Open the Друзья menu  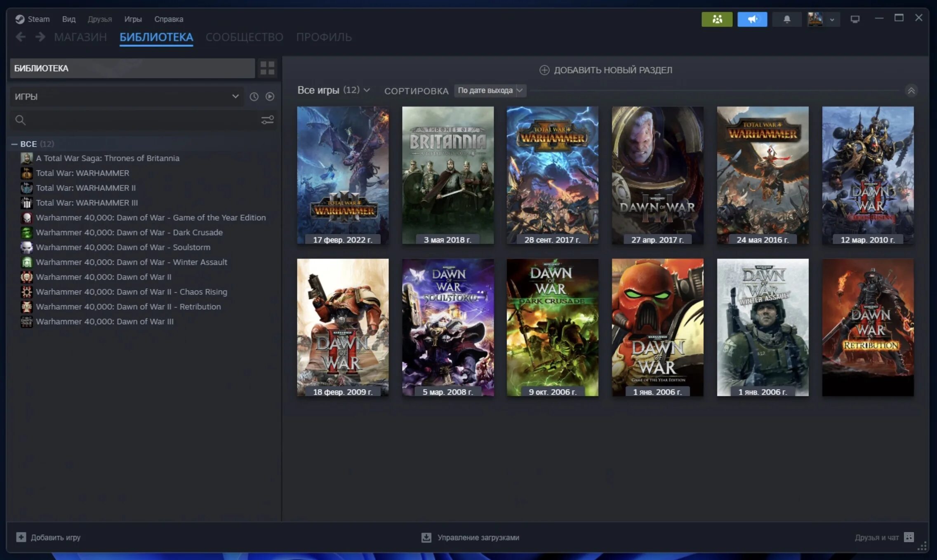pos(100,19)
